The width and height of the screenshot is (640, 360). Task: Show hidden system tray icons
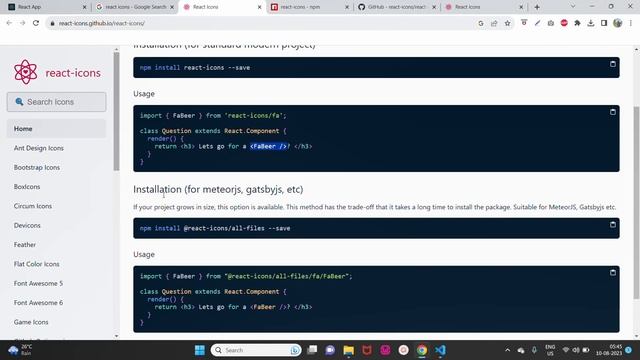[507, 350]
